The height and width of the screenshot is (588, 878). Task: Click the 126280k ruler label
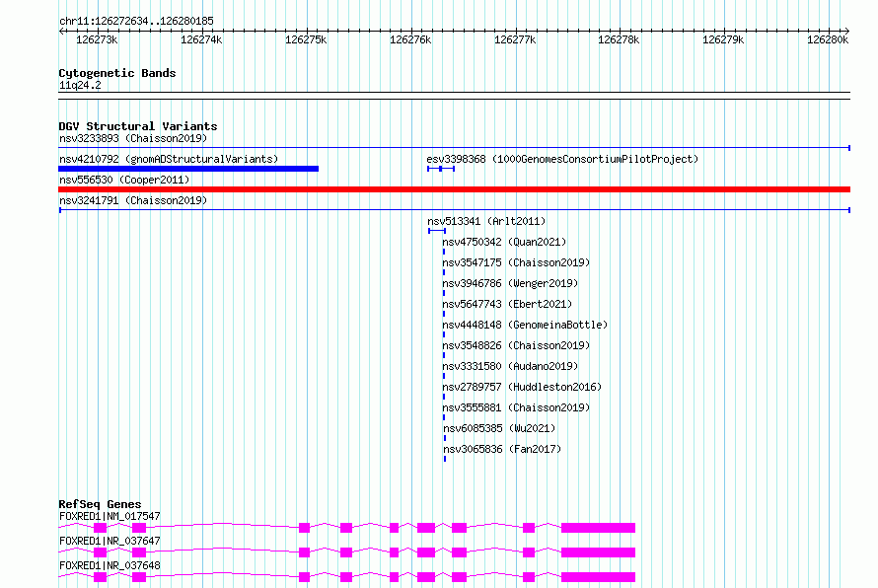point(828,39)
